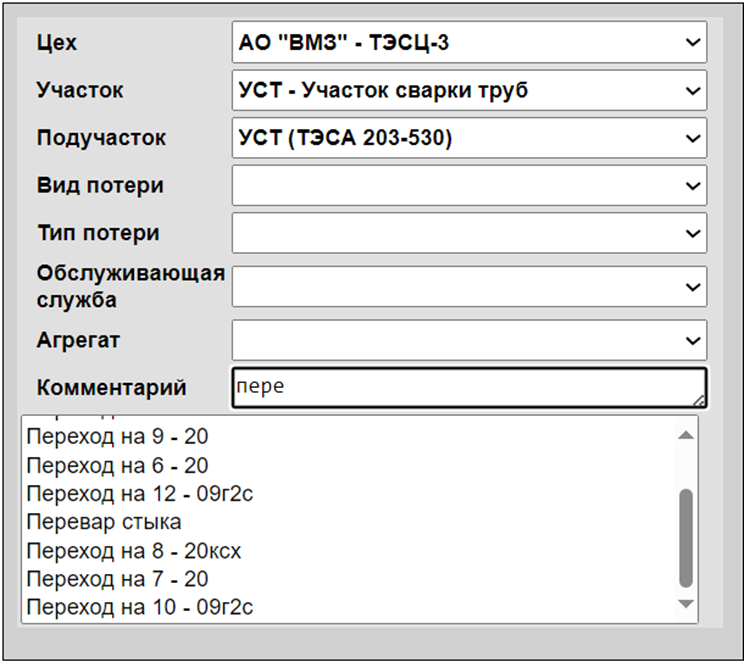Click the suggestion list scrollbar thumb
Image resolution: width=744 pixels, height=662 pixels.
686,538
